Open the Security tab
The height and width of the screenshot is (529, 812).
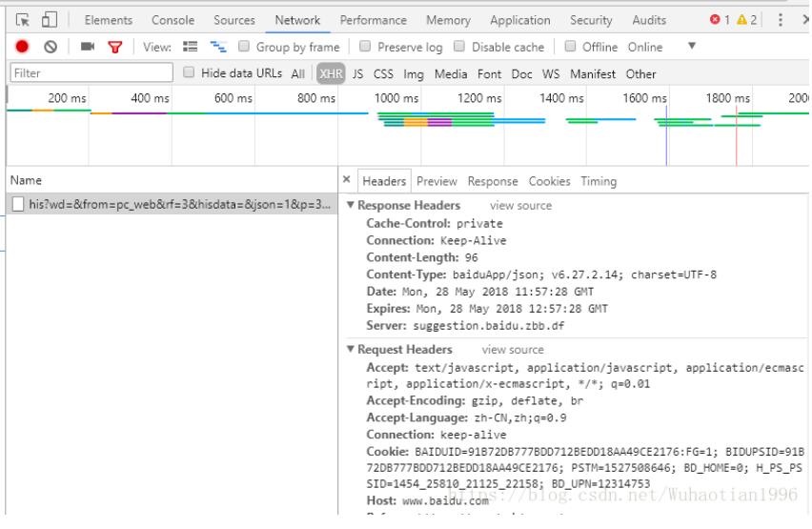[591, 20]
